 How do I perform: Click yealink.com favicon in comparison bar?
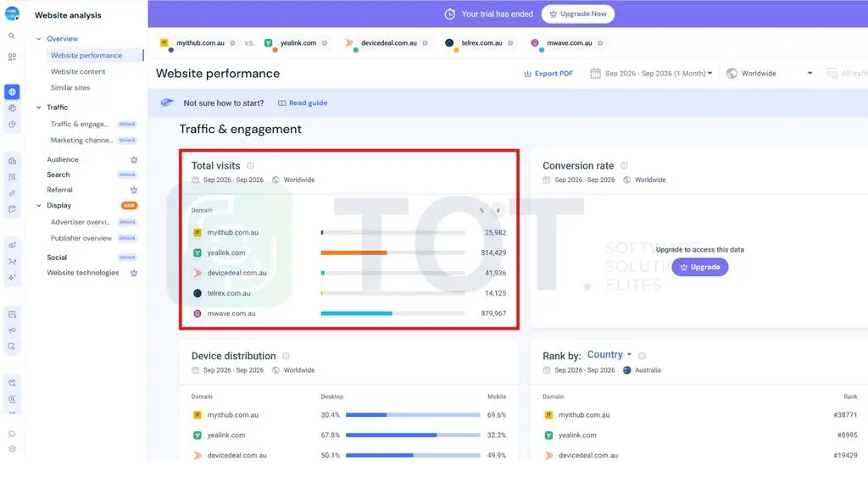(x=269, y=43)
